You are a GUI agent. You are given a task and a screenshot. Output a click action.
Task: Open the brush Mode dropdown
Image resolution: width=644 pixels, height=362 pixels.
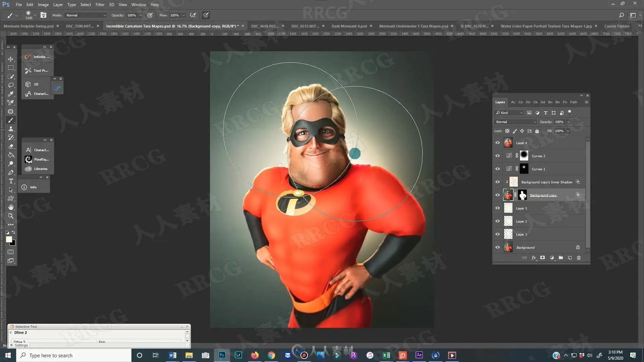click(86, 15)
